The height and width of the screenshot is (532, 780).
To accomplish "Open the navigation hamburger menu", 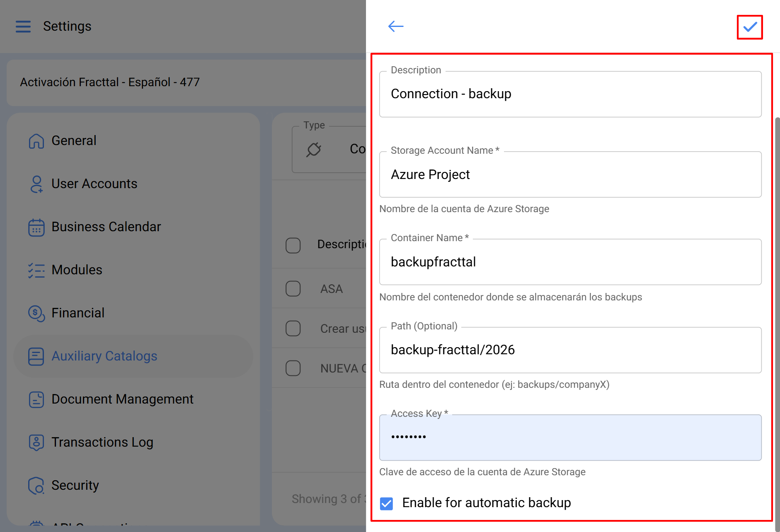I will (x=23, y=26).
